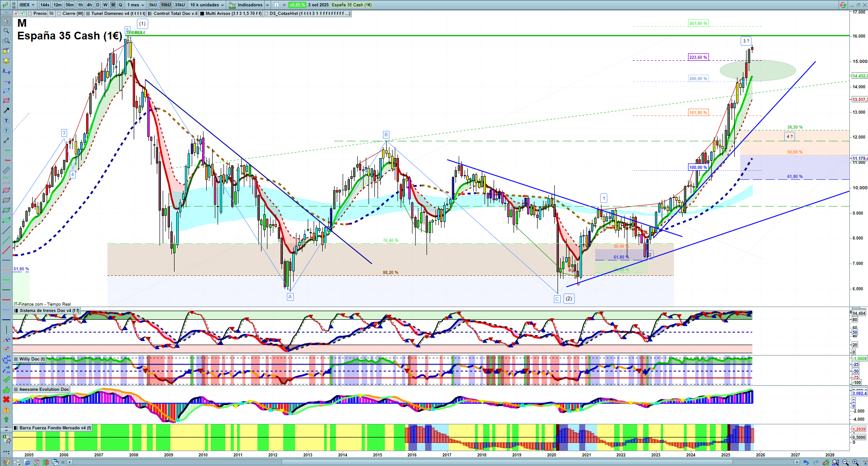This screenshot has height=466, width=868.
Task: Switch to the 1h timeframe
Action: point(81,5)
